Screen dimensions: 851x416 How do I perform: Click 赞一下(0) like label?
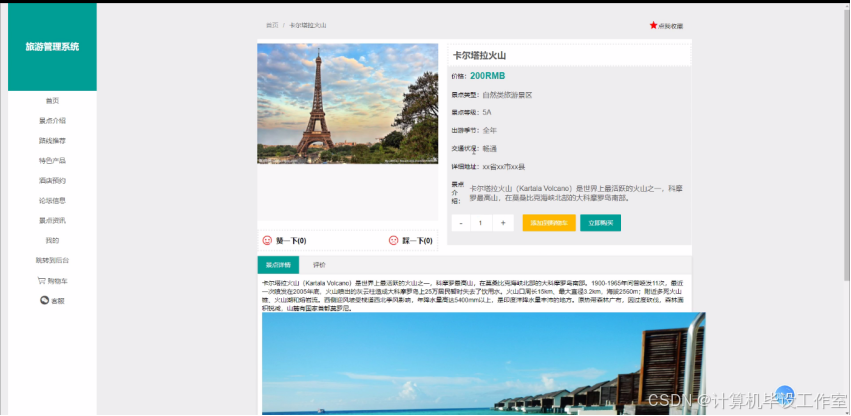pyautogui.click(x=291, y=241)
